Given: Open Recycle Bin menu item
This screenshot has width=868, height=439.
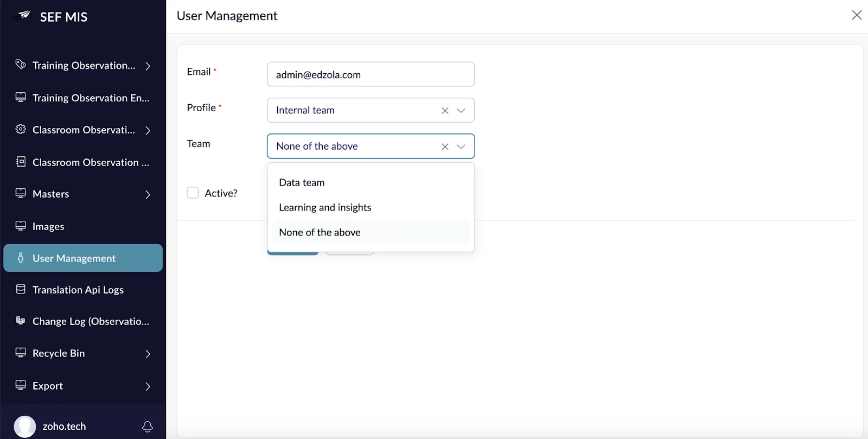Looking at the screenshot, I should click(x=83, y=353).
